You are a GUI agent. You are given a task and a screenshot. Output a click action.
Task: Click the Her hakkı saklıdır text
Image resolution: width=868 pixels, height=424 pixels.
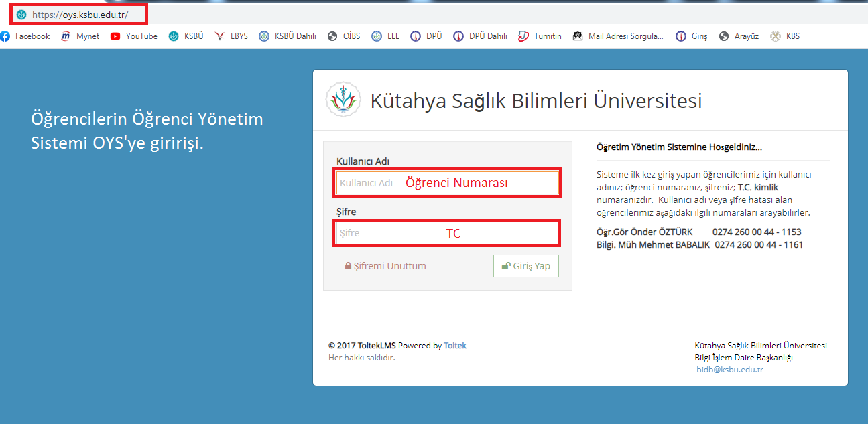362,358
